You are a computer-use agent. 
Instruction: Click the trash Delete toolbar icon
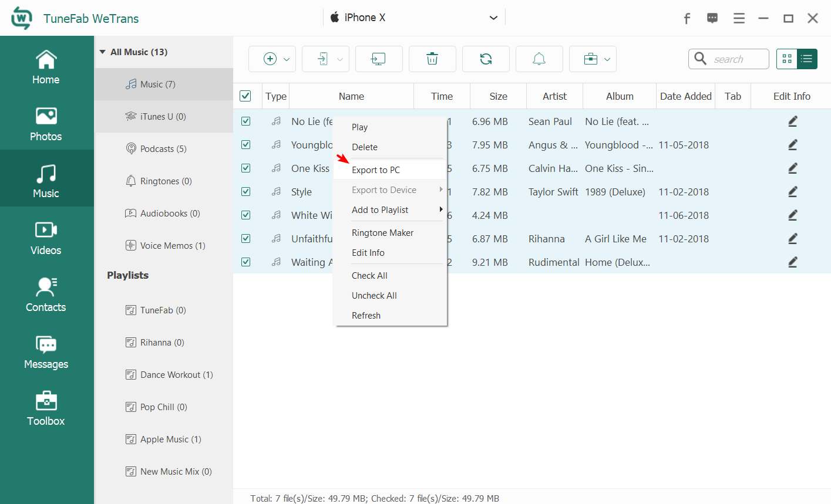(x=432, y=59)
